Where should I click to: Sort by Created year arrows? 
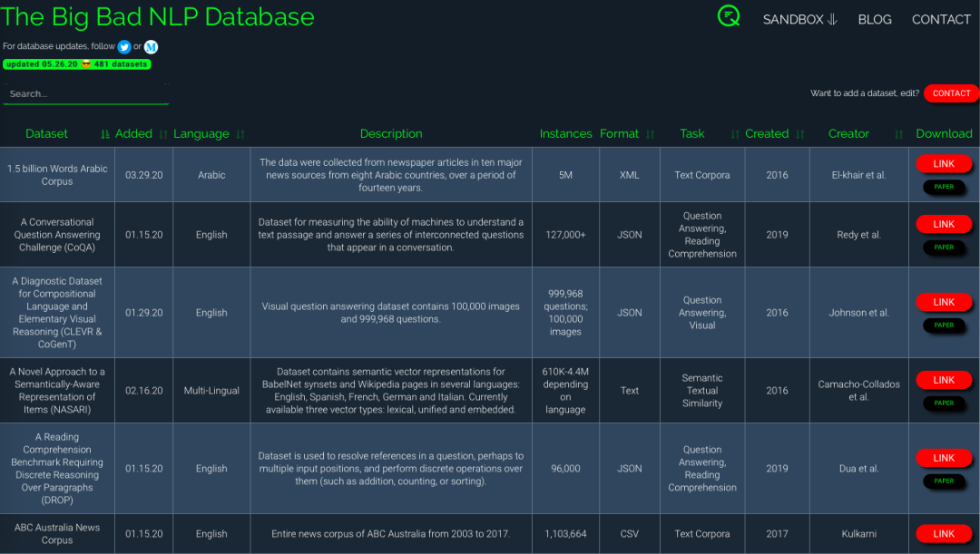tap(799, 134)
